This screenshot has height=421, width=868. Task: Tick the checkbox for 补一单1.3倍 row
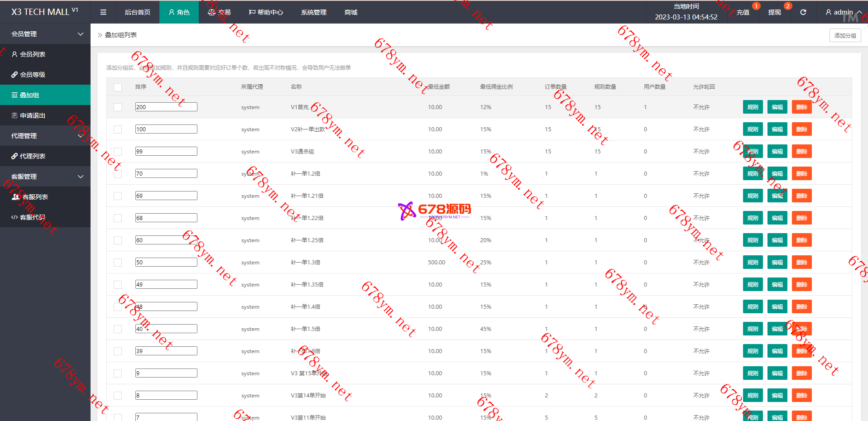tap(118, 263)
